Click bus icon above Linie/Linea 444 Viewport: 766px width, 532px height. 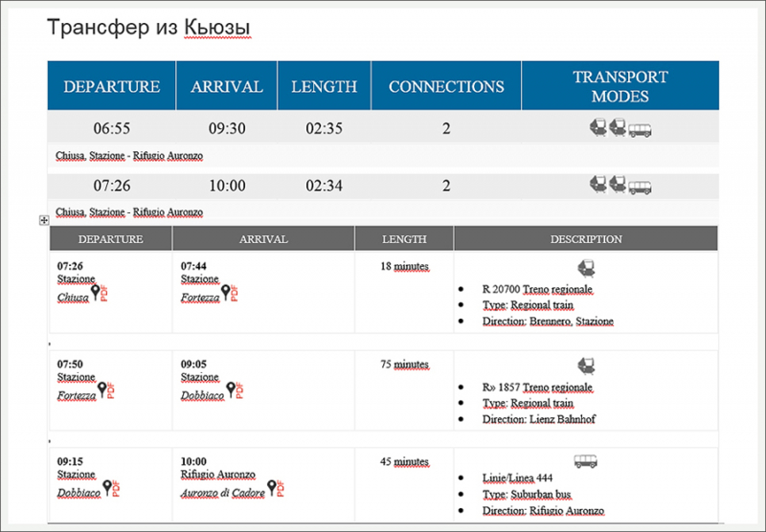click(586, 461)
